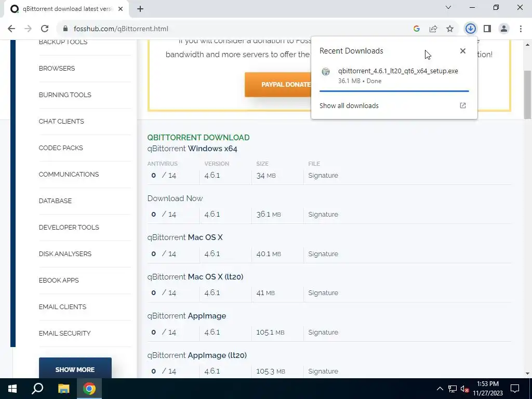Viewport: 532px width, 399px height.
Task: Toggle the Chrome downloads toolbar icon
Action: click(470, 29)
